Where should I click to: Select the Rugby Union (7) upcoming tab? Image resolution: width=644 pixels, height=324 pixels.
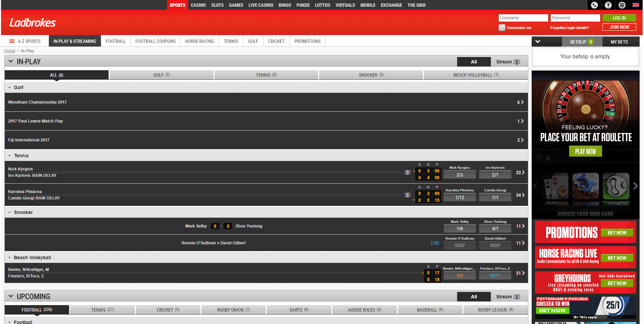click(x=233, y=310)
